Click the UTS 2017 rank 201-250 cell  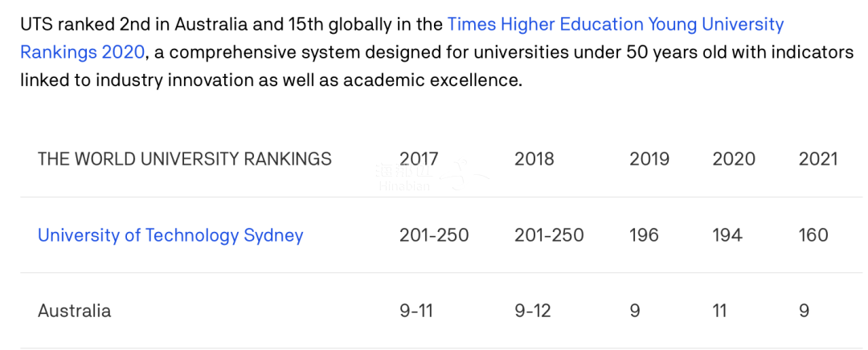click(x=434, y=235)
